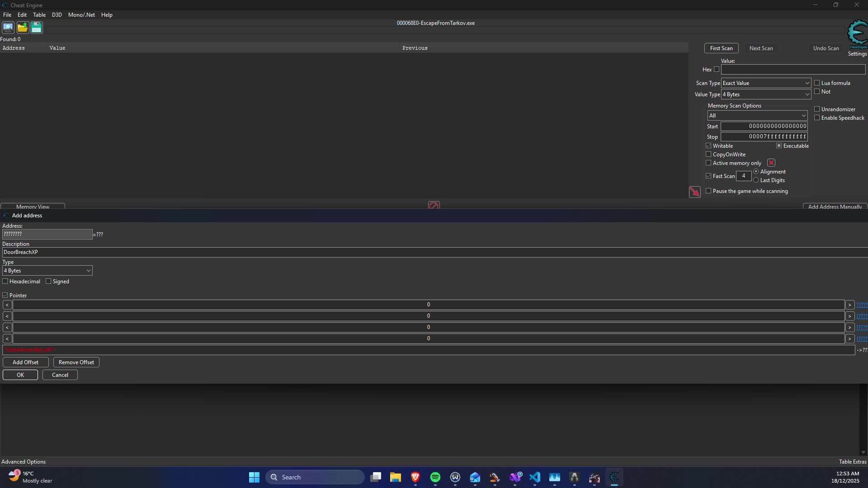This screenshot has height=488, width=868.
Task: Open the Type dropdown in Add address
Action: [47, 271]
